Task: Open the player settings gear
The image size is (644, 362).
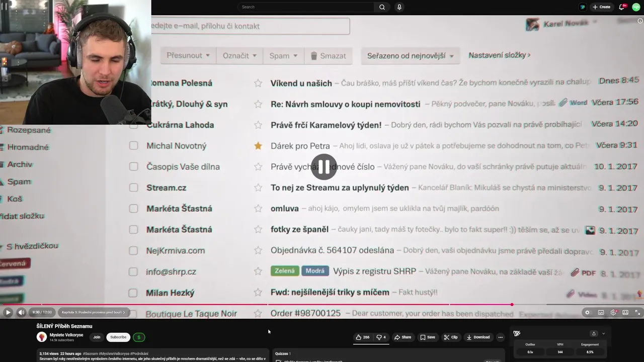Action: (613, 312)
